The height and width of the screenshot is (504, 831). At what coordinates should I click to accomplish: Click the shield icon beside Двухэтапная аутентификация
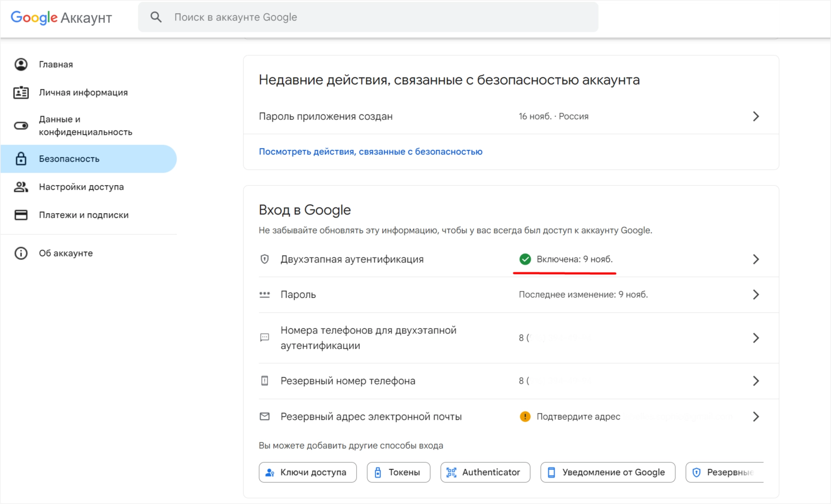coord(265,259)
